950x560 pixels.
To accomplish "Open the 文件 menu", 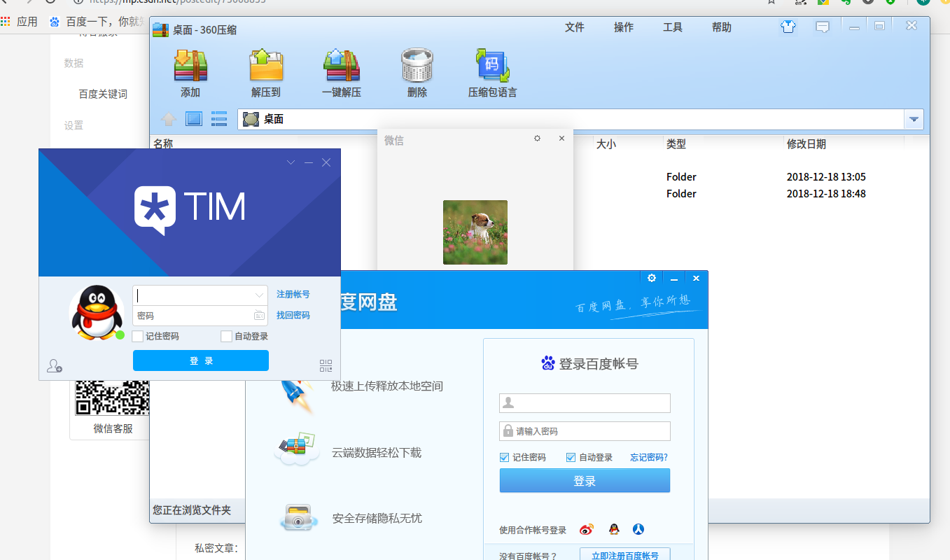I will [574, 27].
